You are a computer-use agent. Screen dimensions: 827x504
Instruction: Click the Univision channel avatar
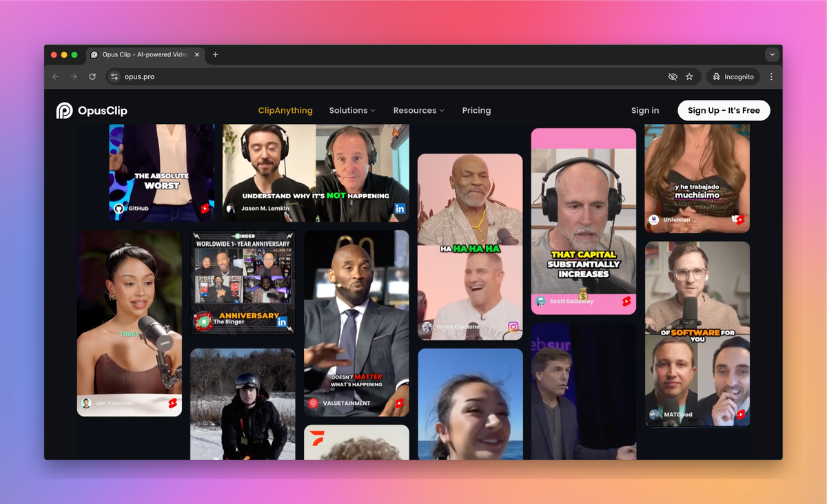coord(654,220)
